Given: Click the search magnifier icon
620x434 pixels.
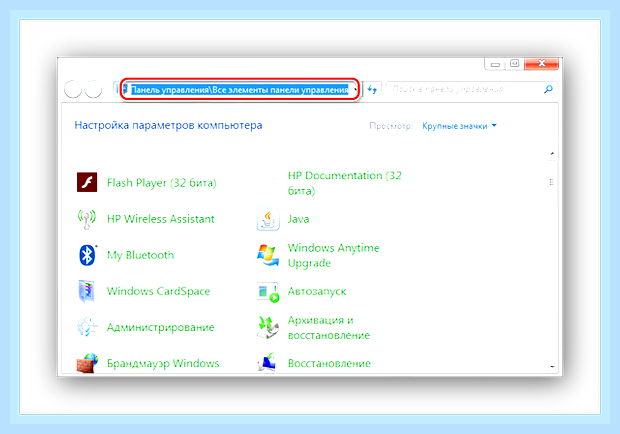Looking at the screenshot, I should (x=548, y=89).
